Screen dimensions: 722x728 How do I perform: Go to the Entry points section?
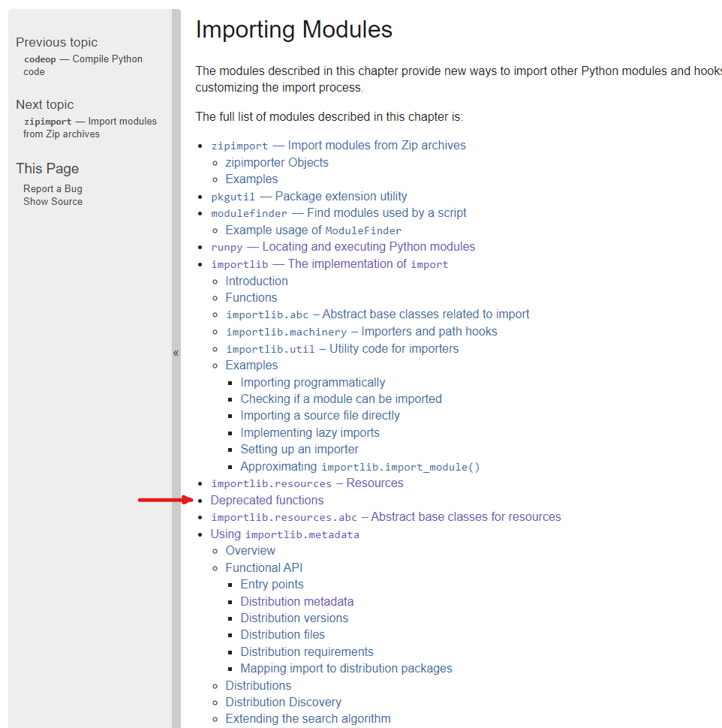[x=272, y=585]
